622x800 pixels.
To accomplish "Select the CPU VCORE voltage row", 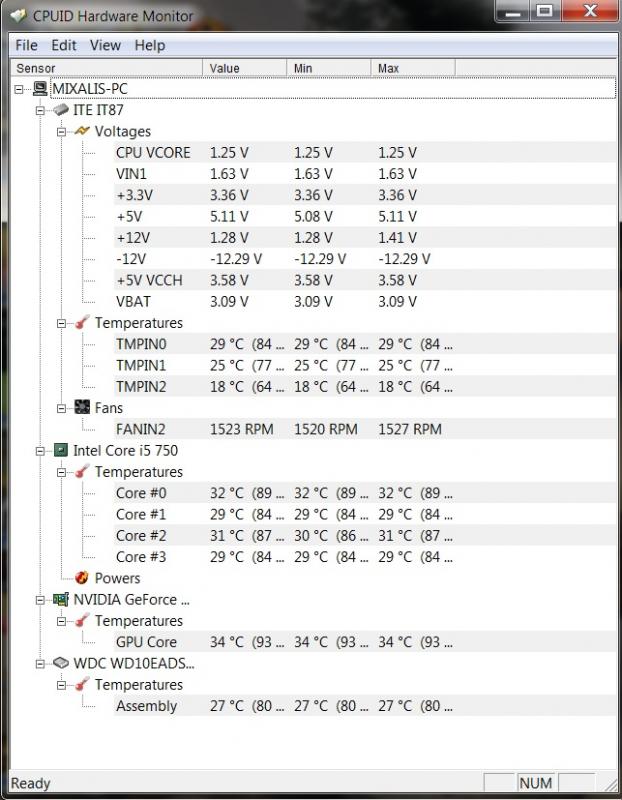I will click(x=364, y=153).
